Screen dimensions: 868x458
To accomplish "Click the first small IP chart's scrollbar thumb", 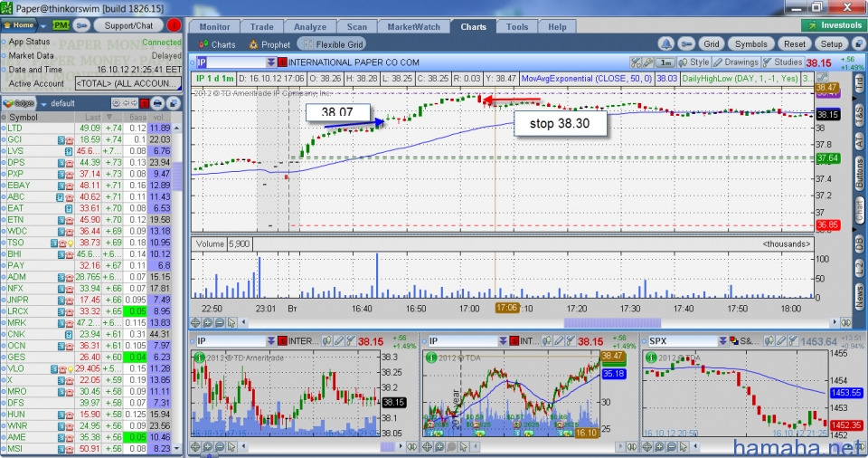I will point(388,446).
